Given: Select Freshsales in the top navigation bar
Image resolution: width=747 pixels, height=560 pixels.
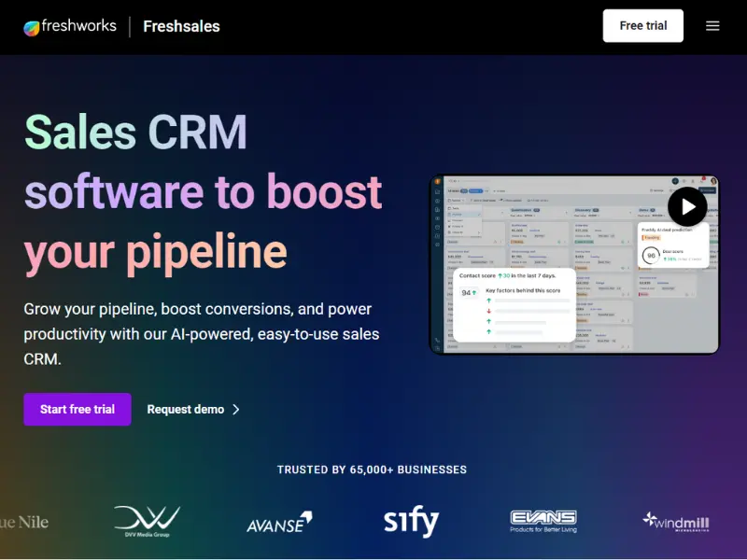Looking at the screenshot, I should tap(180, 26).
